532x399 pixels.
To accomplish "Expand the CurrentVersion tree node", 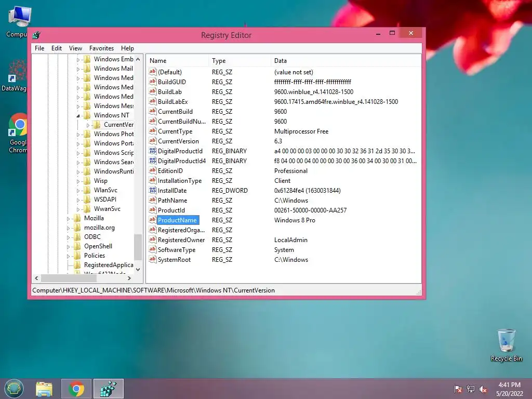I will click(x=88, y=125).
